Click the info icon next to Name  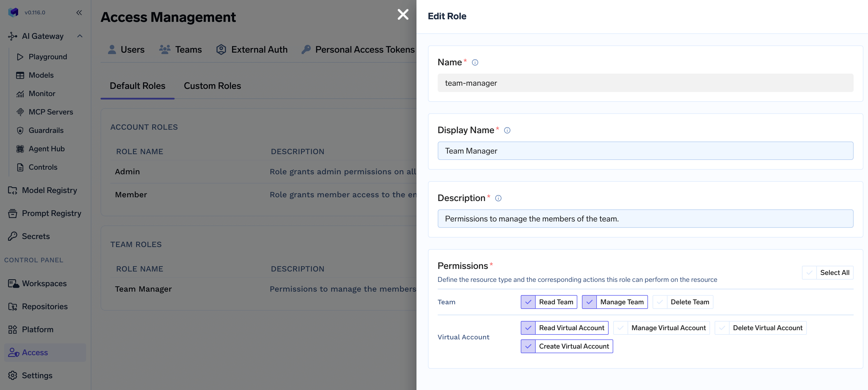pyautogui.click(x=475, y=62)
